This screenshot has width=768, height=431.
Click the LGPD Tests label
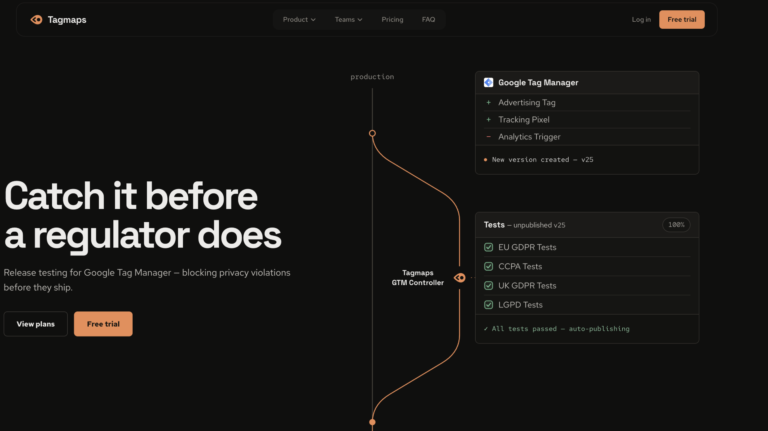point(520,305)
